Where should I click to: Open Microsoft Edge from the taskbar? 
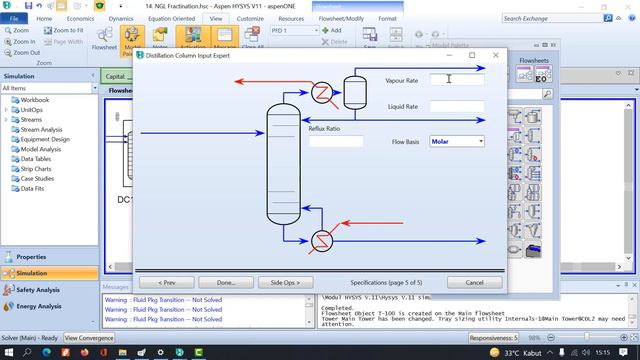point(47,352)
